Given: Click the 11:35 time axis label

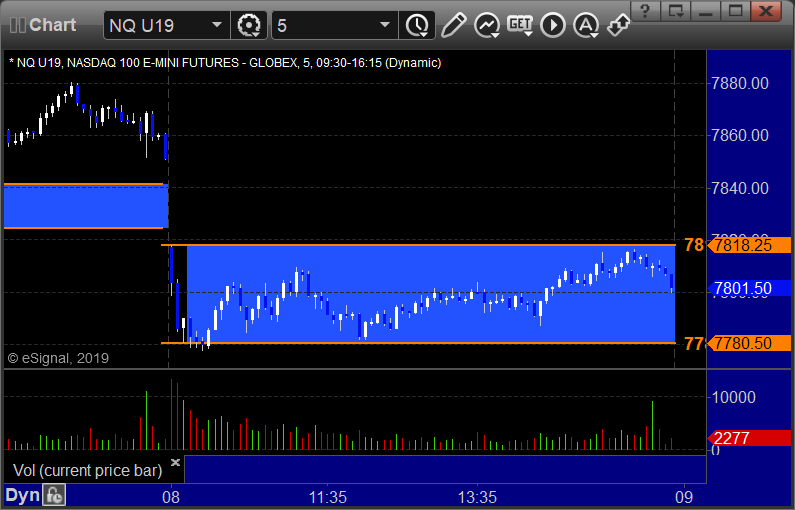Looking at the screenshot, I should tap(328, 497).
